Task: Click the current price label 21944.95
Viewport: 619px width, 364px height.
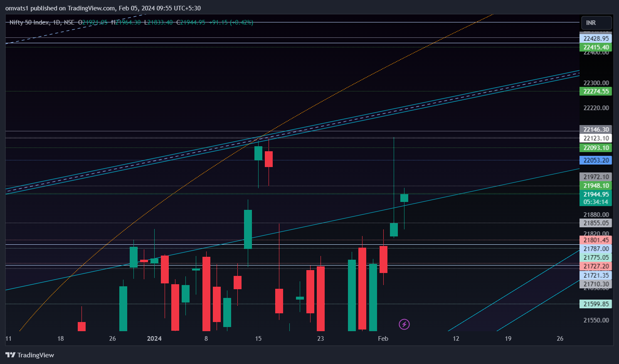Action: pyautogui.click(x=596, y=194)
